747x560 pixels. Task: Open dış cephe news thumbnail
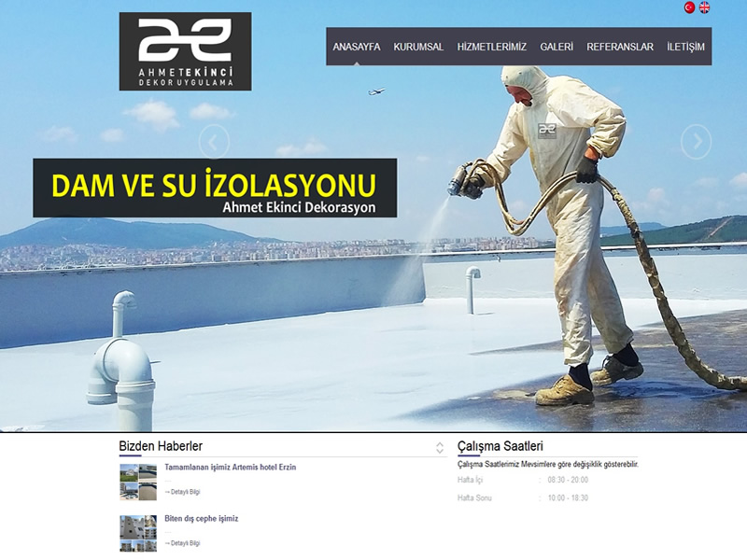(138, 533)
